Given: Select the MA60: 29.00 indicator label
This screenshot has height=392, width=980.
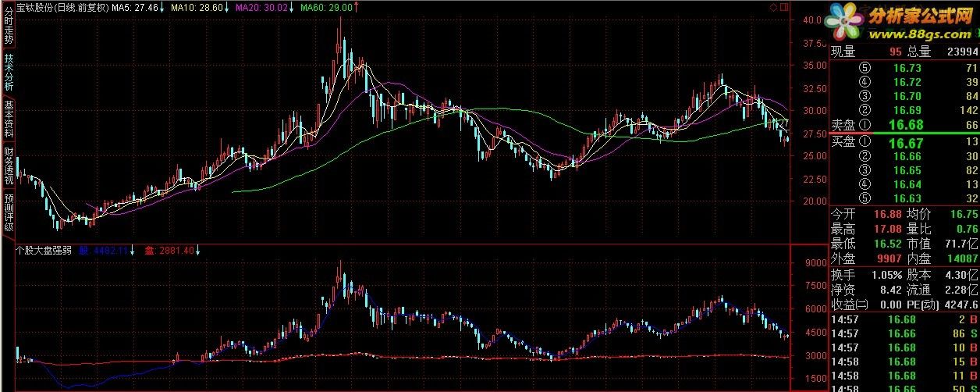Looking at the screenshot, I should [326, 6].
